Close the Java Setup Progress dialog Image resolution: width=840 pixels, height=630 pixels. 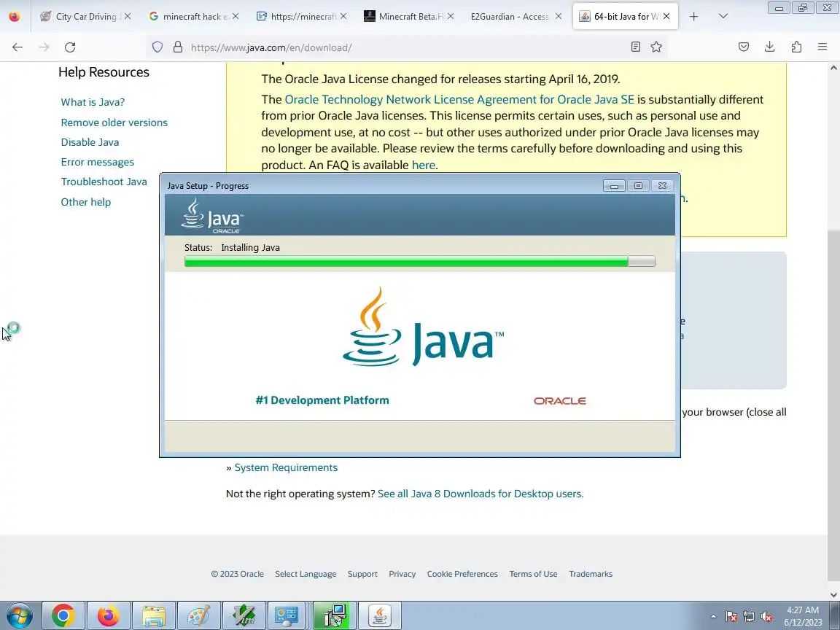662,185
